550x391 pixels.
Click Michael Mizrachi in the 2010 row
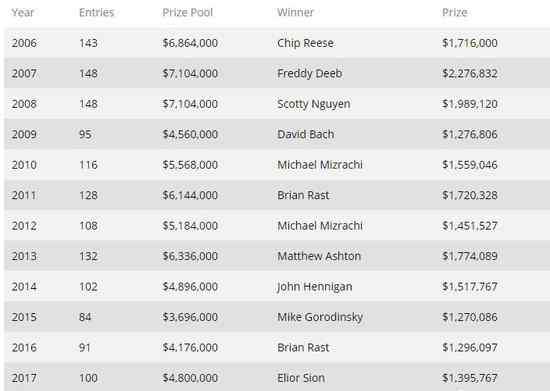(320, 165)
